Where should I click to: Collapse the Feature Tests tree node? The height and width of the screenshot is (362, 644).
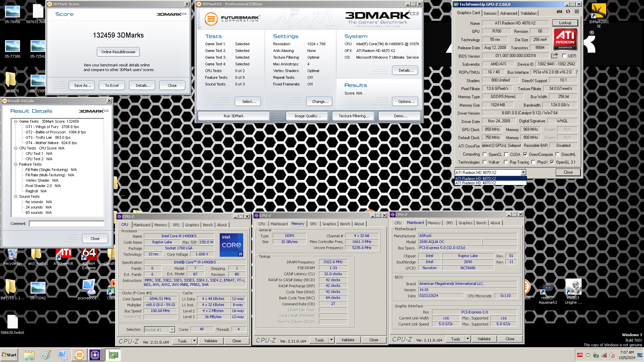pyautogui.click(x=15, y=164)
